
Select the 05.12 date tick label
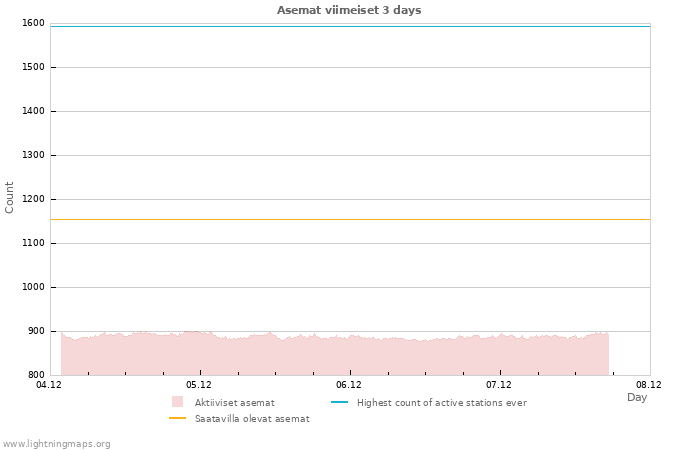coord(199,385)
